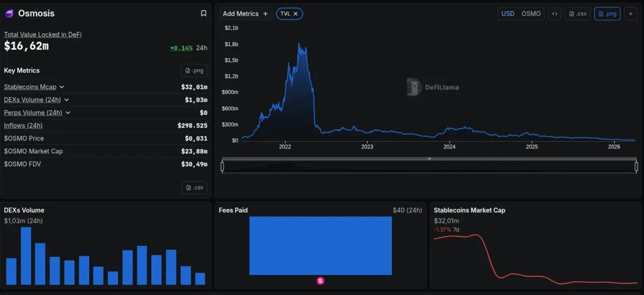Click the $OSMO Price row label
This screenshot has width=644, height=295.
click(x=24, y=138)
